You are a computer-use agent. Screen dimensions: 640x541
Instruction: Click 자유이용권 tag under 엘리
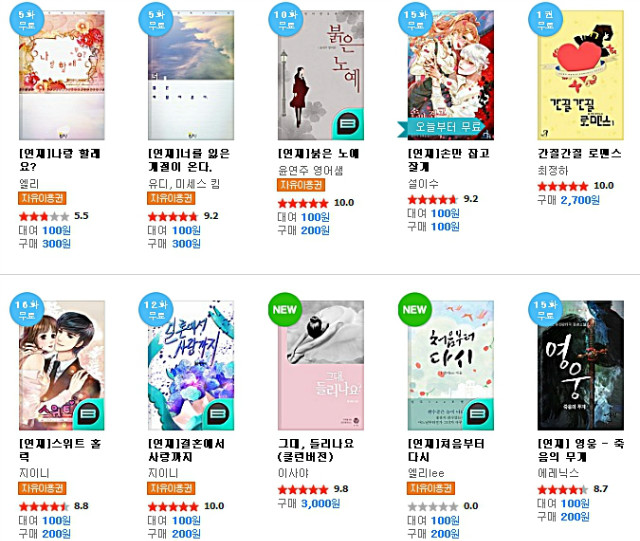point(42,198)
